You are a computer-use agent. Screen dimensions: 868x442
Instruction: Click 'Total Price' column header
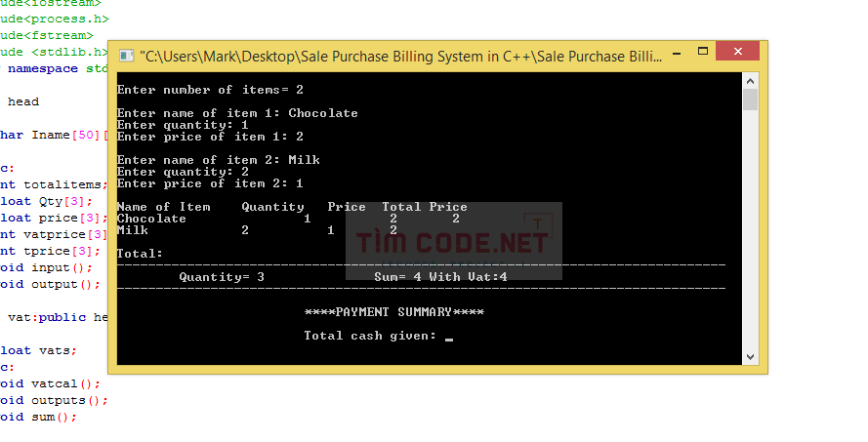425,207
